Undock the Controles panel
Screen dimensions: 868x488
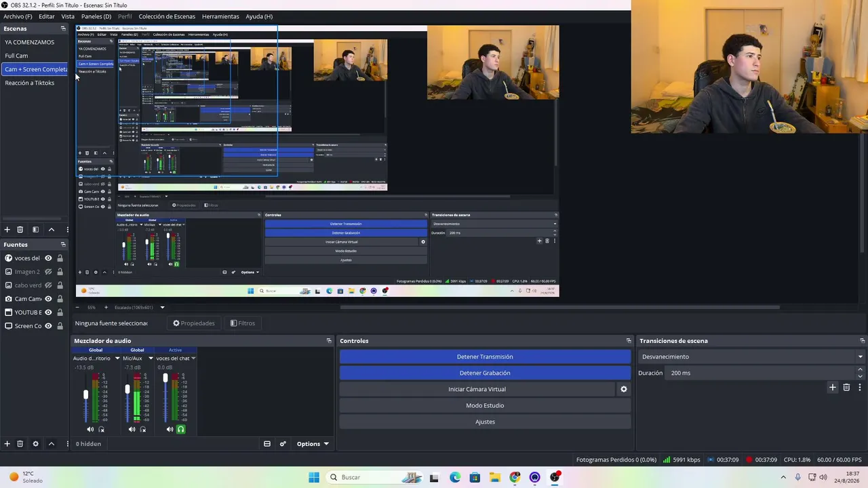point(629,341)
